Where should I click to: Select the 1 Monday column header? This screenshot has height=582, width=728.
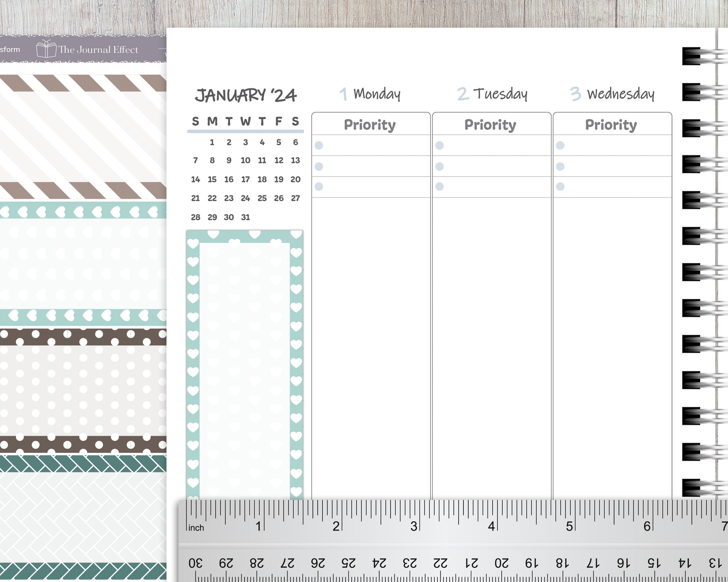pos(370,94)
